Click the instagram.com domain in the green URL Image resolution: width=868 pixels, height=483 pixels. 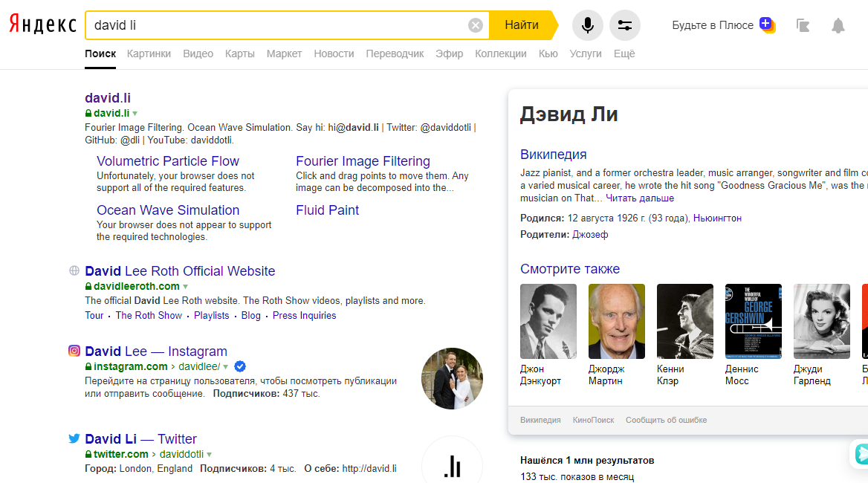(x=130, y=367)
